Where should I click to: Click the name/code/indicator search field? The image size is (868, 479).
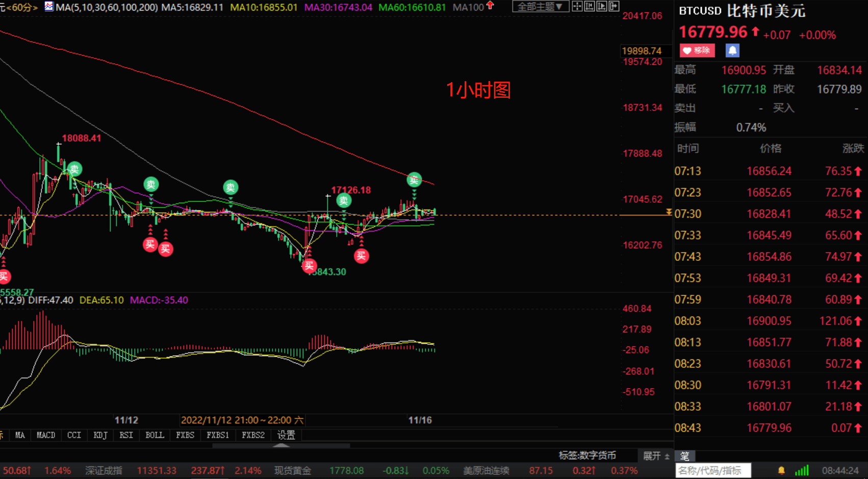[712, 470]
